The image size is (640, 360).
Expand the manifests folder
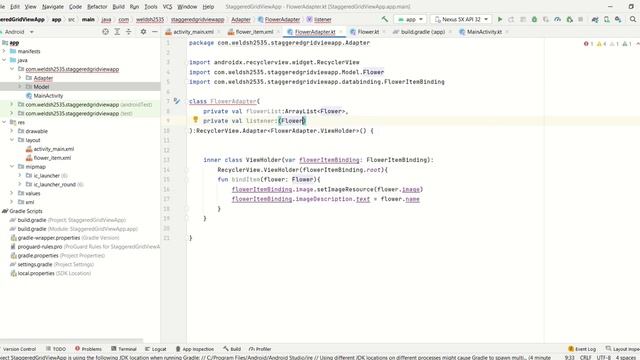[x=4, y=51]
